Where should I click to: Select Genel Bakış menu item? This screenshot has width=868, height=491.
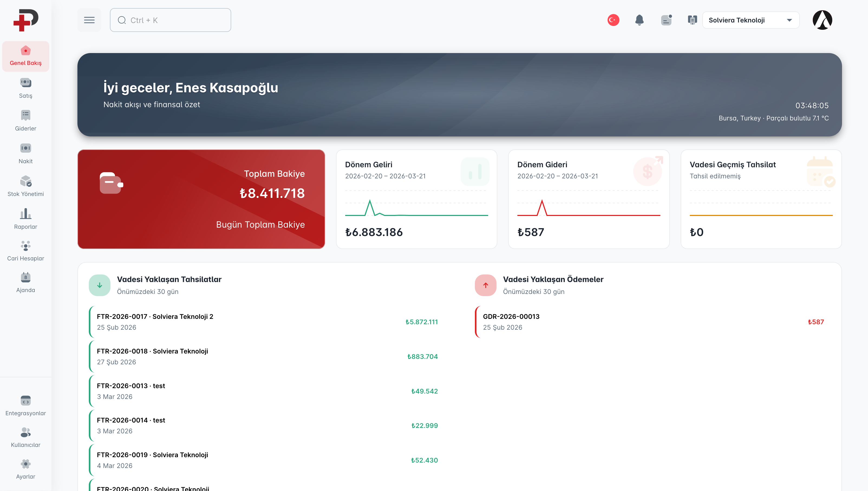pos(26,56)
